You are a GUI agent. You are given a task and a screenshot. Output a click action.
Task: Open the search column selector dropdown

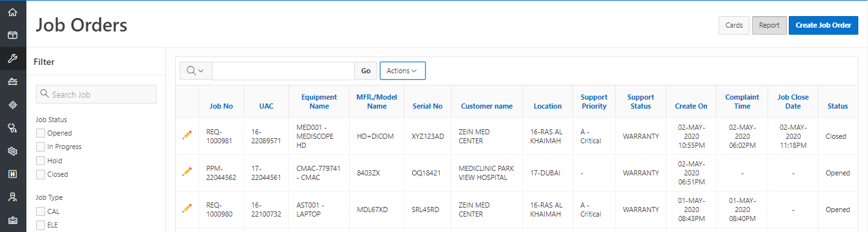coord(196,71)
